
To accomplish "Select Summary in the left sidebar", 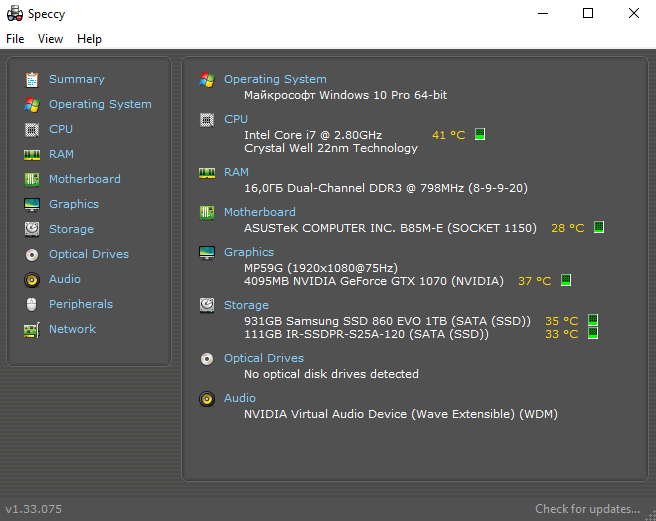I will click(x=76, y=79).
